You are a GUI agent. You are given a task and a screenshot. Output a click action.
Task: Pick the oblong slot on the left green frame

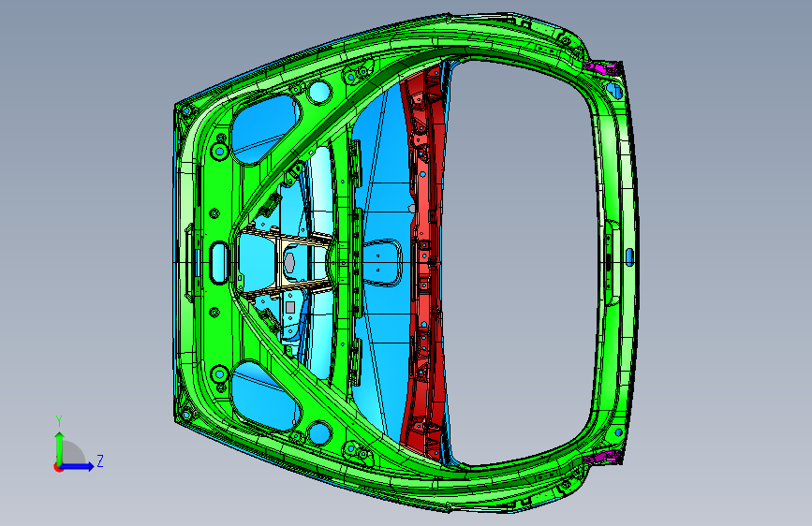pos(218,262)
